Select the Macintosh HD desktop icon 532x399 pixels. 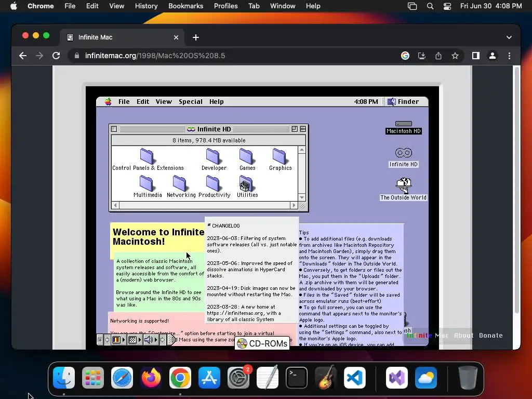(x=403, y=127)
